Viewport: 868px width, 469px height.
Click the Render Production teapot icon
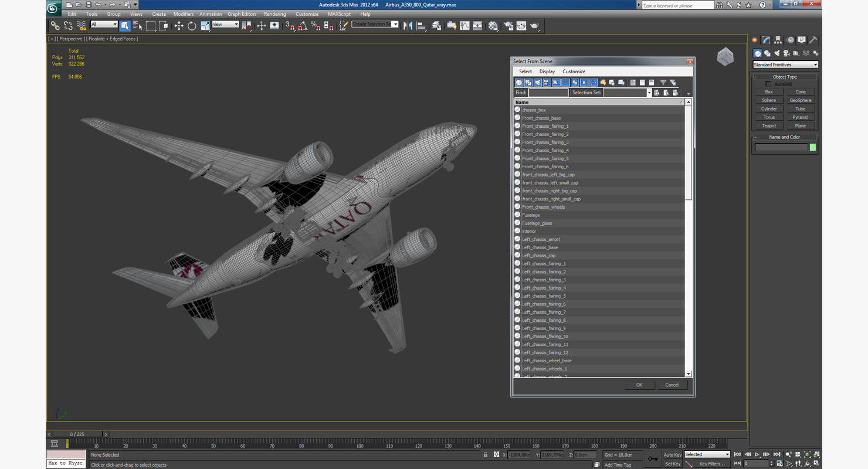click(x=534, y=25)
